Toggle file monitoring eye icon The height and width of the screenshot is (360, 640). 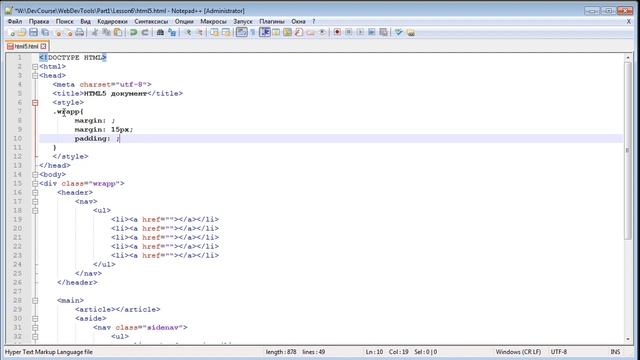tap(322, 32)
